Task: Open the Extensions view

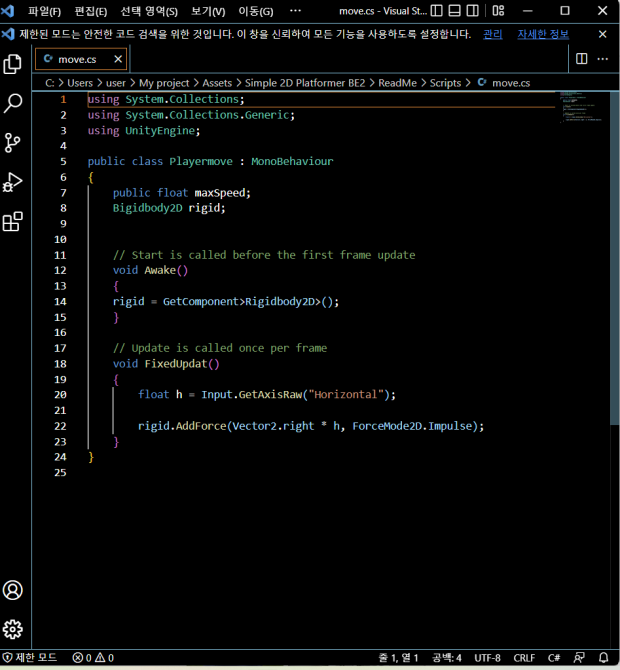Action: point(13,221)
